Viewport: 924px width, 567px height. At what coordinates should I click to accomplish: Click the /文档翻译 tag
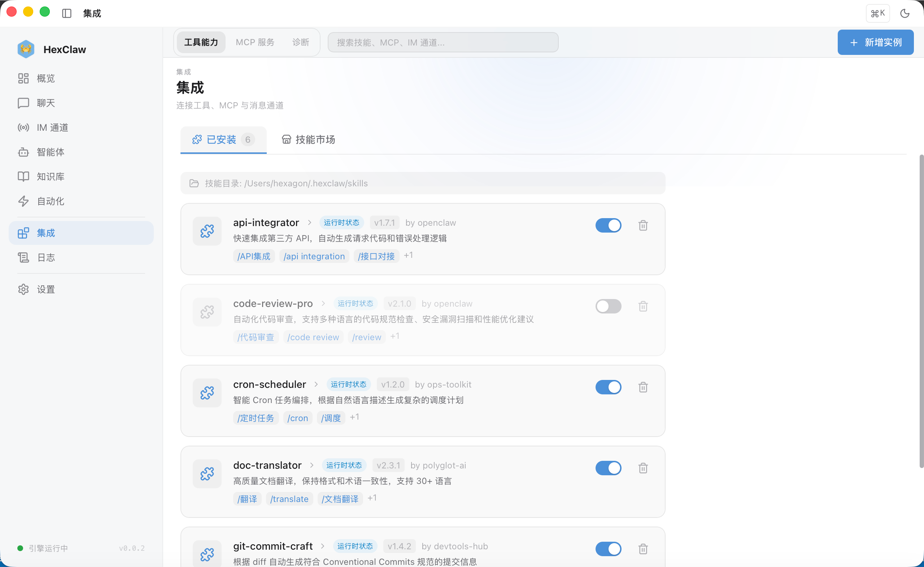(340, 499)
